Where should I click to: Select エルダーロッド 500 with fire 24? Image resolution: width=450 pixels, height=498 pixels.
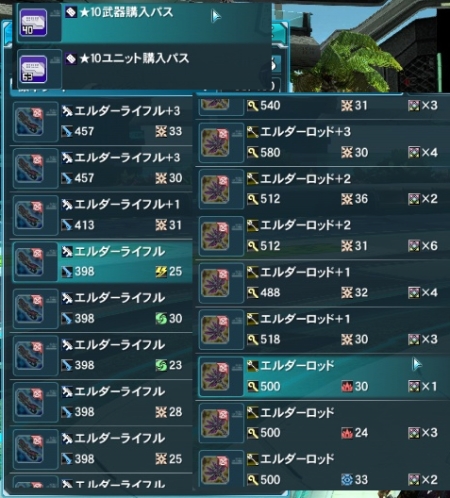click(323, 423)
